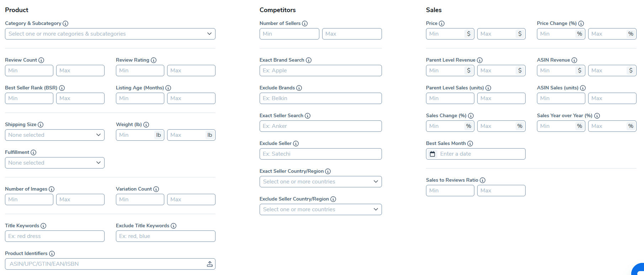Click the Best Seller Rank info icon
644x275 pixels.
pos(62,88)
